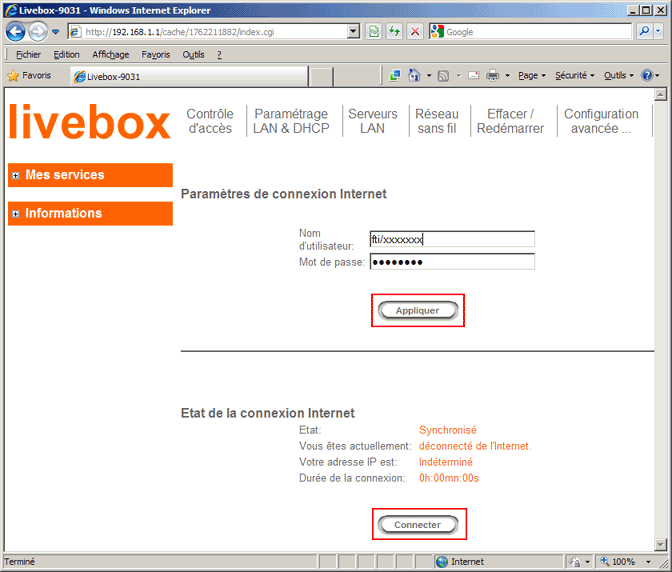Go back with the browser Back arrow

(16, 32)
